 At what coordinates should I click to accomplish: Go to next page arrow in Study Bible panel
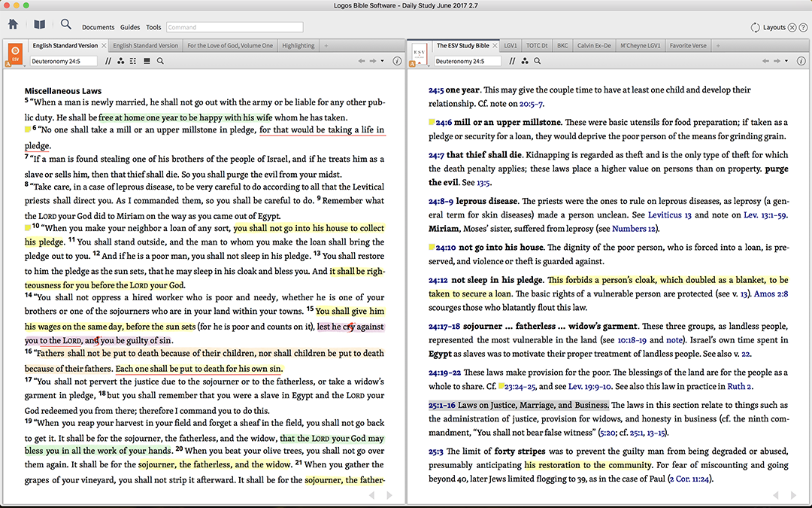(793, 495)
